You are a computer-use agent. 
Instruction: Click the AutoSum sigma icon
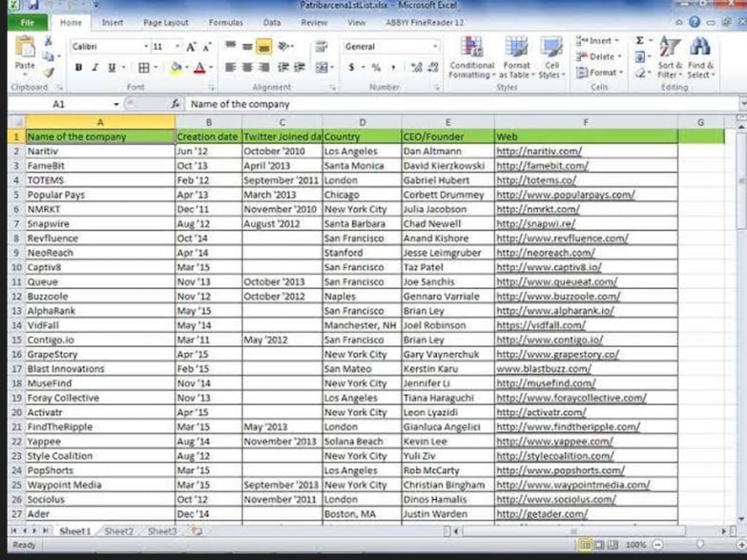640,41
